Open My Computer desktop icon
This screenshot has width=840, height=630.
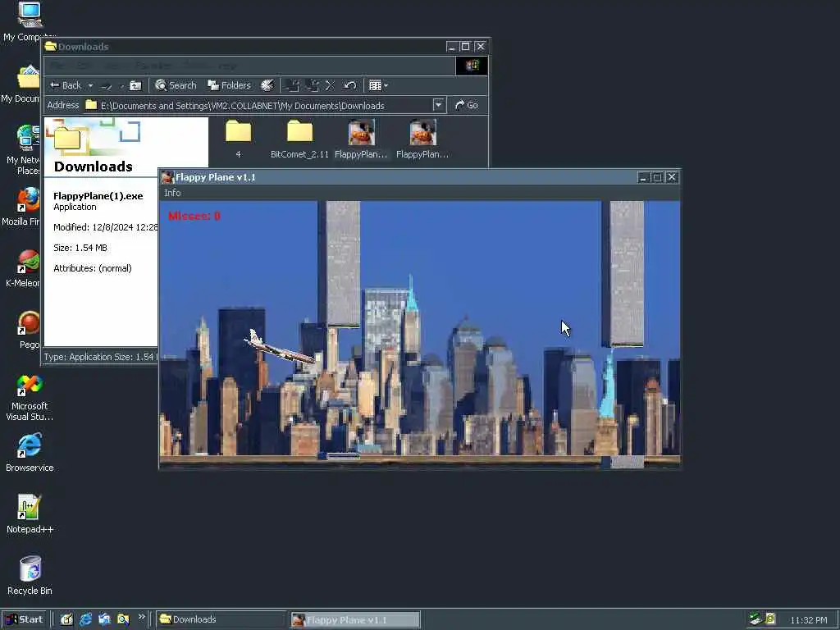point(30,21)
